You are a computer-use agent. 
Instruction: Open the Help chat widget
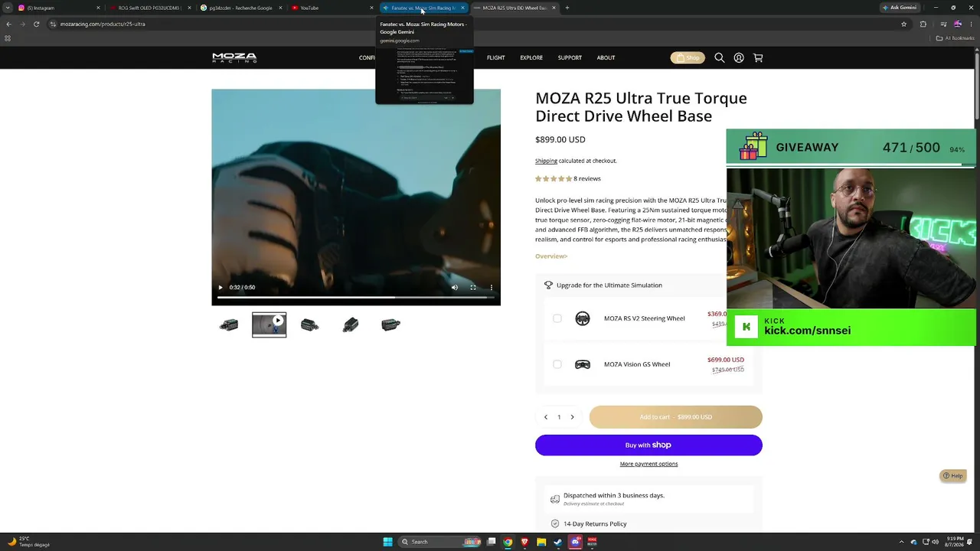click(953, 476)
